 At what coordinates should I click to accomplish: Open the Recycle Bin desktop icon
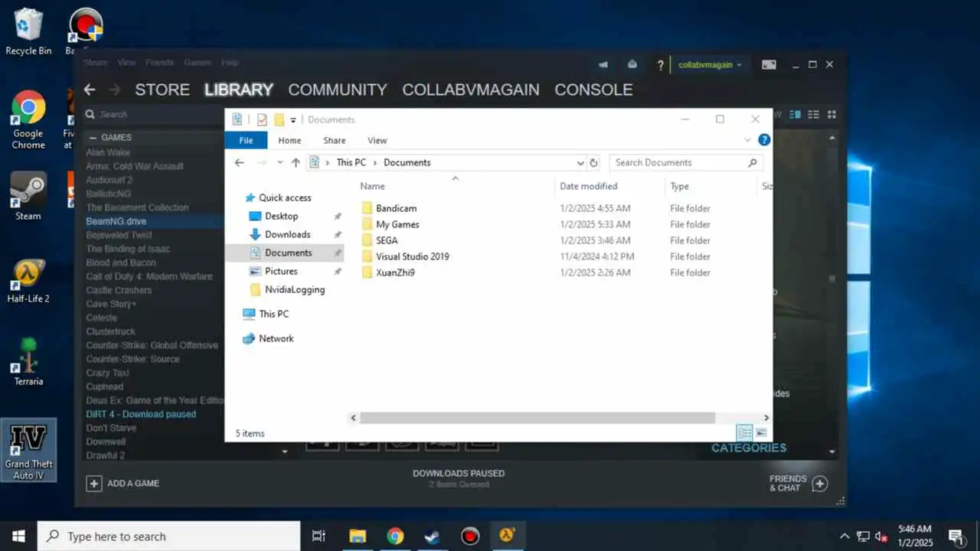click(28, 31)
